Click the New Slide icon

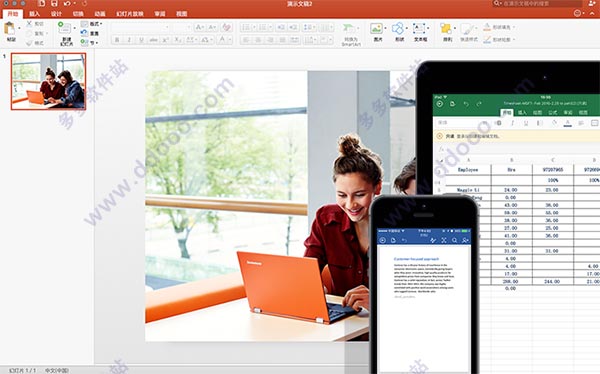[65, 28]
